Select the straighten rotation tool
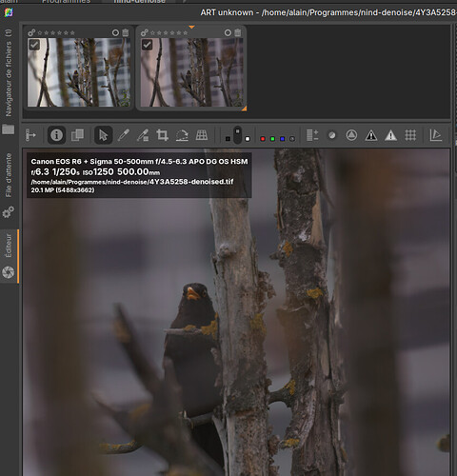This screenshot has width=457, height=476. [x=182, y=135]
